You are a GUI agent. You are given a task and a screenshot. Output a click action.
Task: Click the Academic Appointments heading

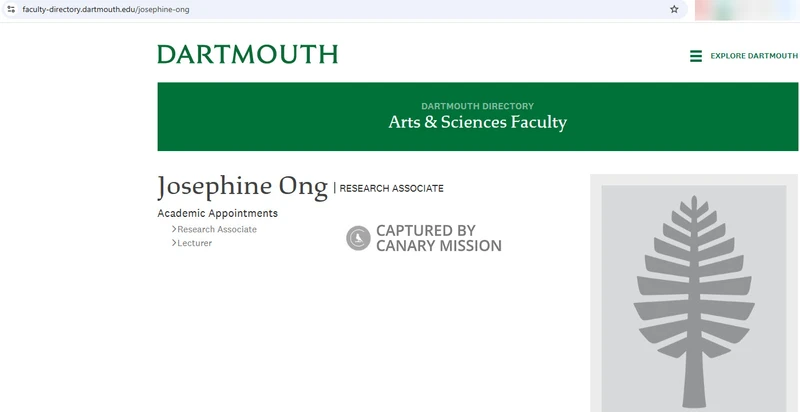tap(217, 213)
